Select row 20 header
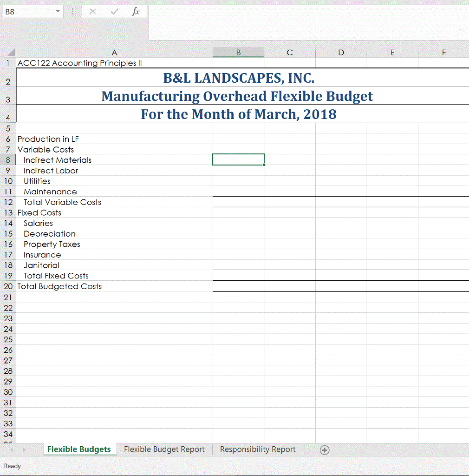469x476 pixels. point(8,286)
